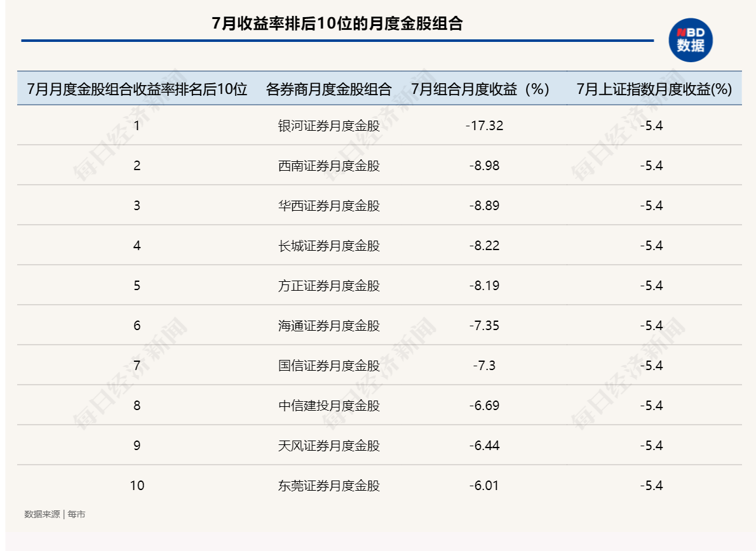The height and width of the screenshot is (551, 756).
Task: Select 天风证券月度金股 cell
Action: coord(329,446)
